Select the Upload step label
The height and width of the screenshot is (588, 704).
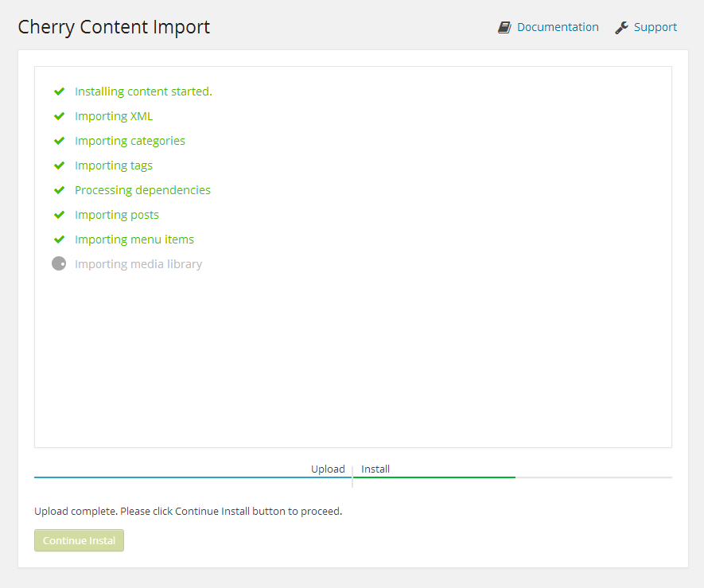pos(328,469)
